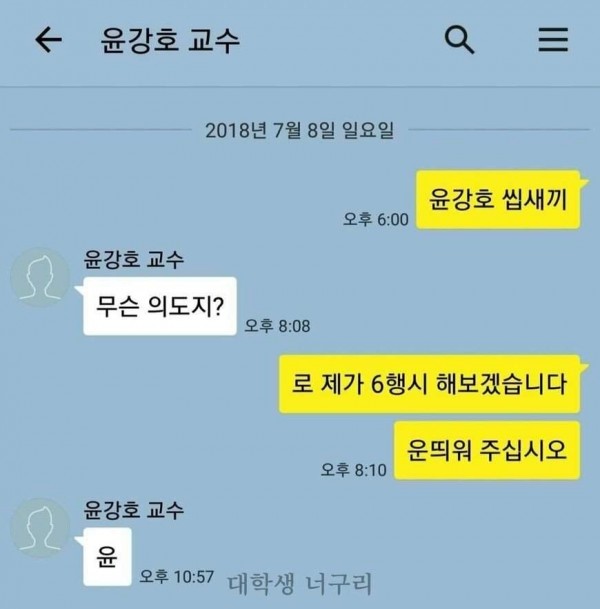Open the chat search magnifier icon

coord(459,40)
